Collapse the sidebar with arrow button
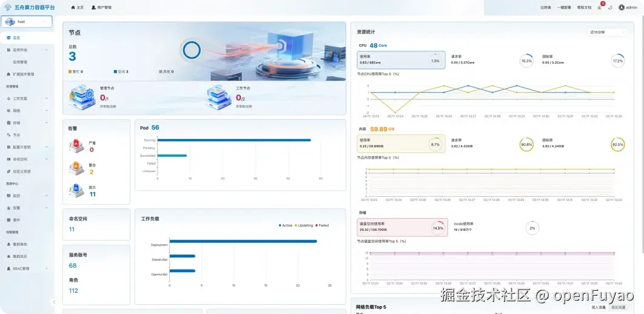Viewport: 644px width, 314px height. coord(54,302)
